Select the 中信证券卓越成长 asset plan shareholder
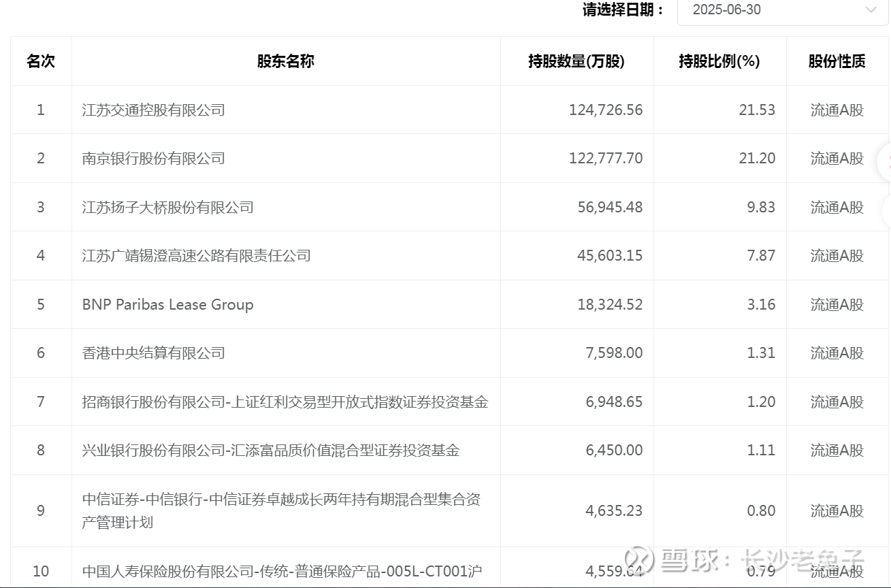The image size is (891, 588). 282,510
